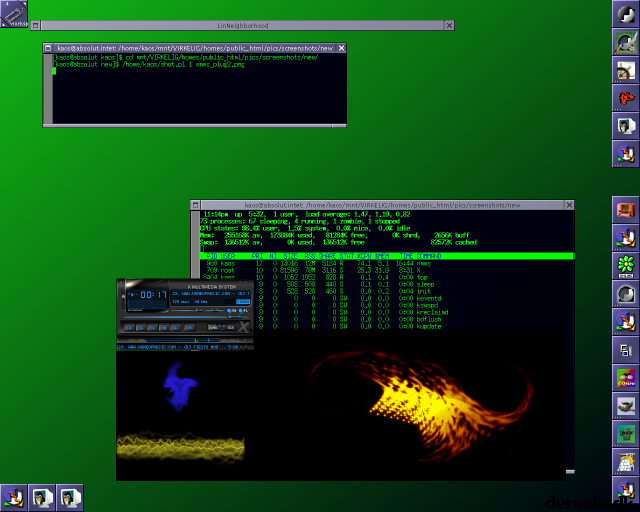This screenshot has width=640, height=512.
Task: Click the XMMS song position seek bar
Action: click(187, 317)
